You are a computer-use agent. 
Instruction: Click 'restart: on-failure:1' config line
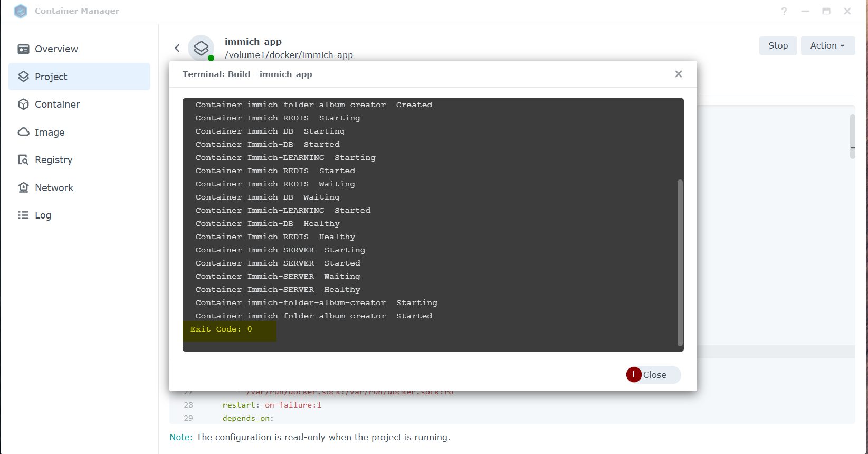(x=272, y=405)
